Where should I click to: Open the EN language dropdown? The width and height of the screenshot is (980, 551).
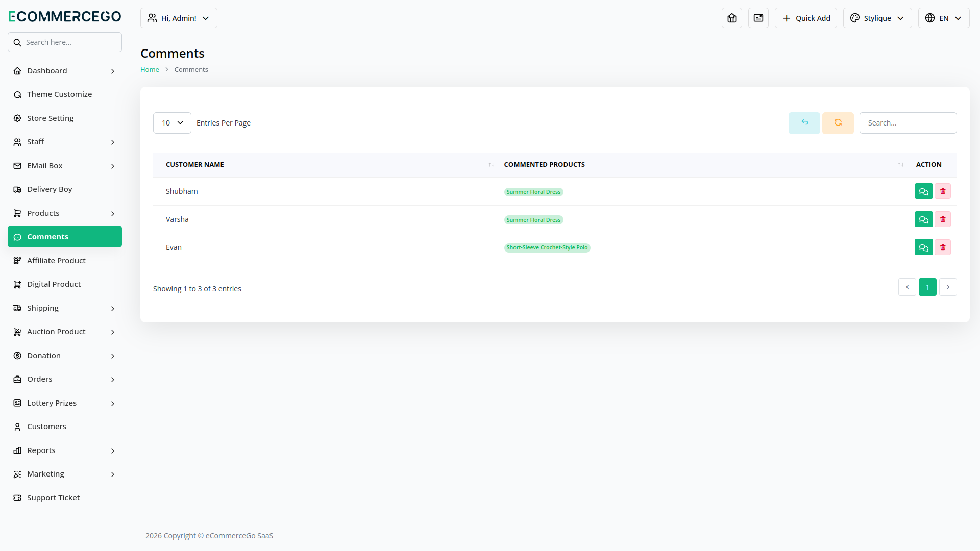tap(944, 18)
